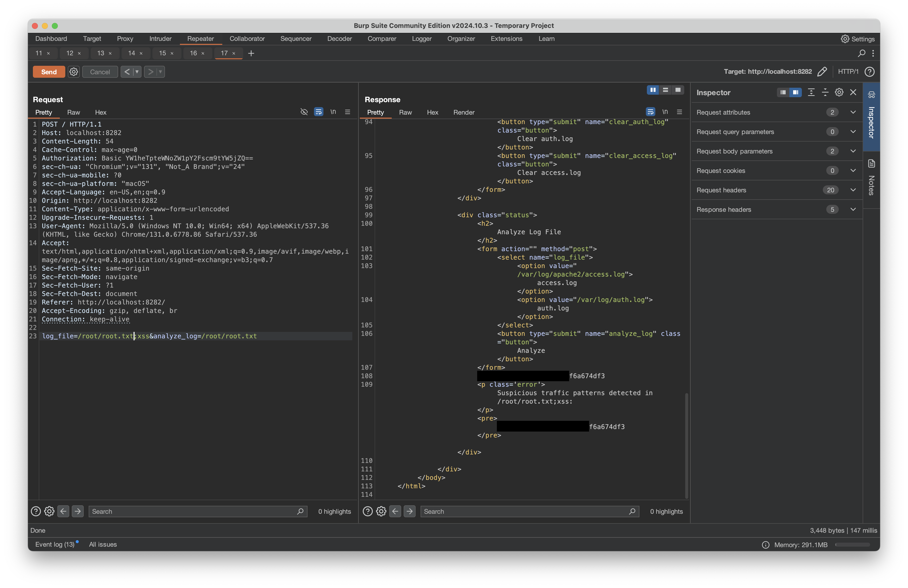Open the Notes side panel icon
Screen dimensions: 908x588
pyautogui.click(x=871, y=164)
